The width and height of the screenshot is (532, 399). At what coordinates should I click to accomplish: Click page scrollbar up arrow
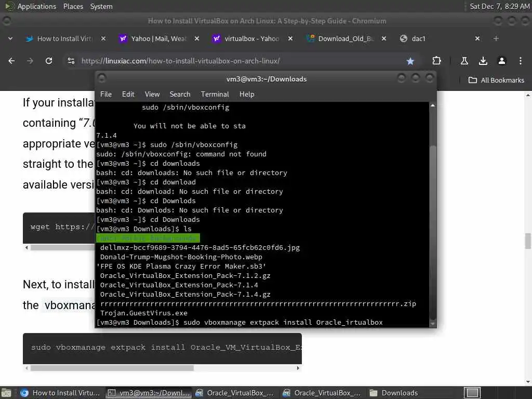tap(528, 96)
